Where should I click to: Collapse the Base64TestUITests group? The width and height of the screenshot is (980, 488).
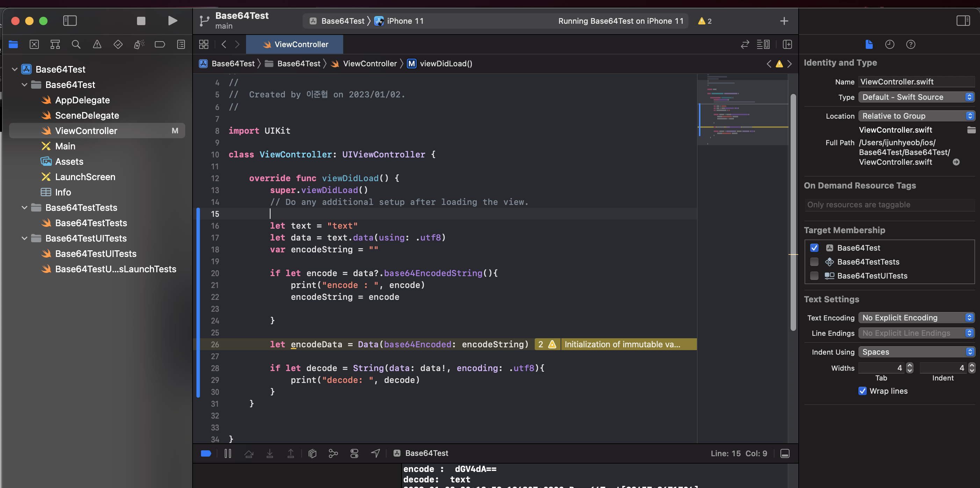point(24,238)
